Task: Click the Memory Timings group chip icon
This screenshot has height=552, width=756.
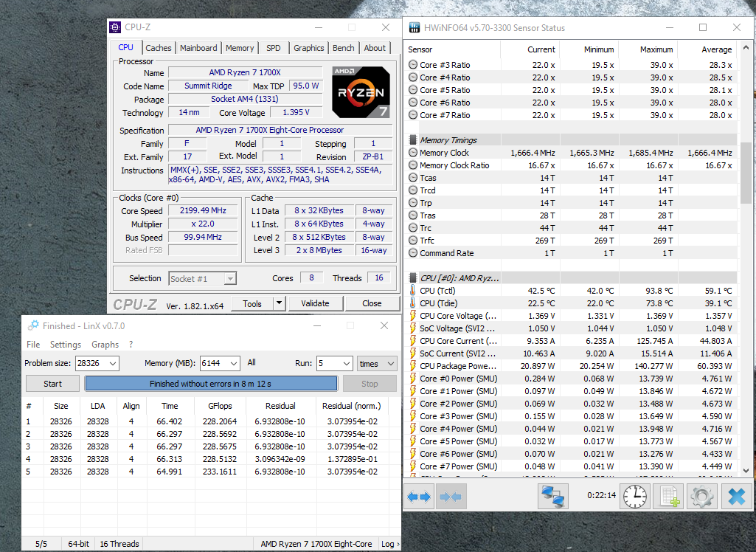Action: (413, 140)
